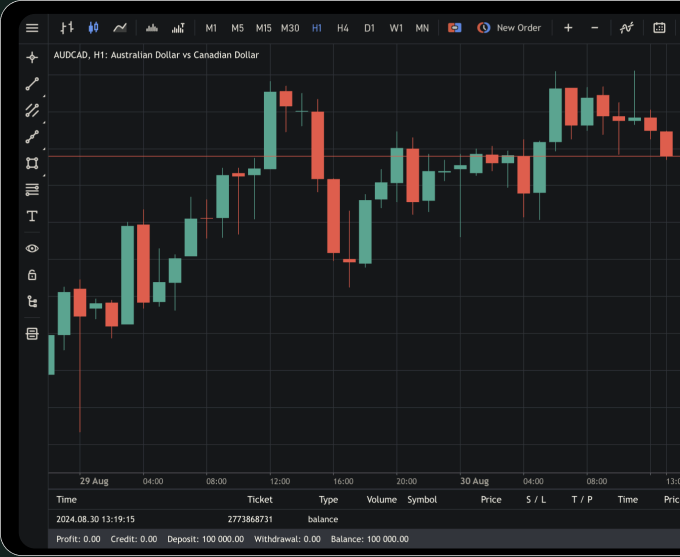Click the Withdrawal: 0.00 value
This screenshot has height=557, width=680.
287,539
